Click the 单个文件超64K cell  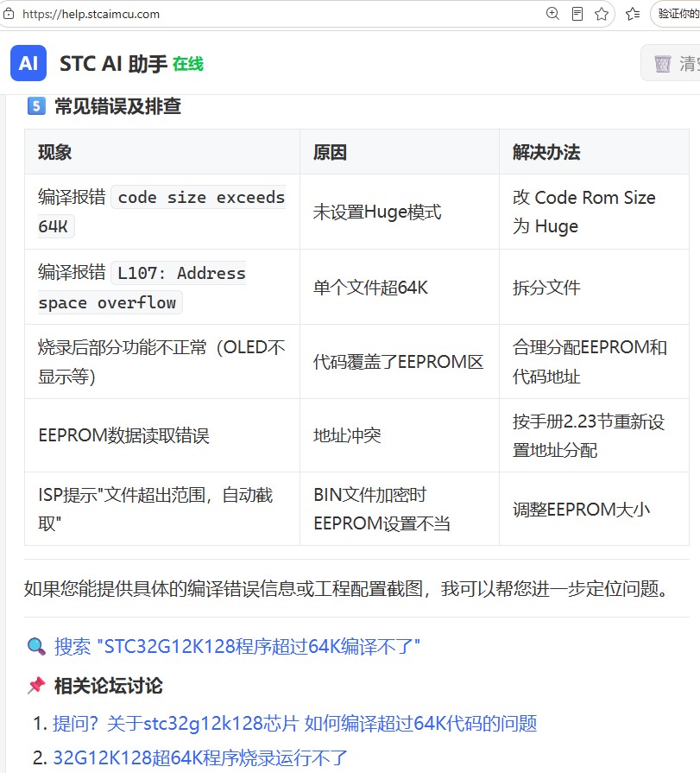[x=400, y=287]
